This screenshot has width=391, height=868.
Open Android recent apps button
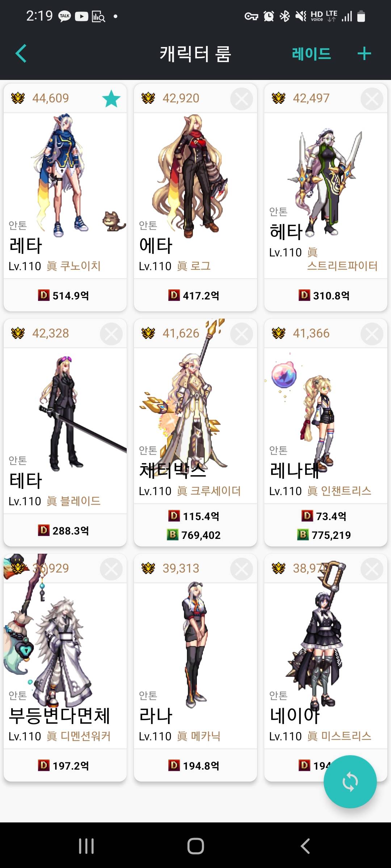coord(86,846)
